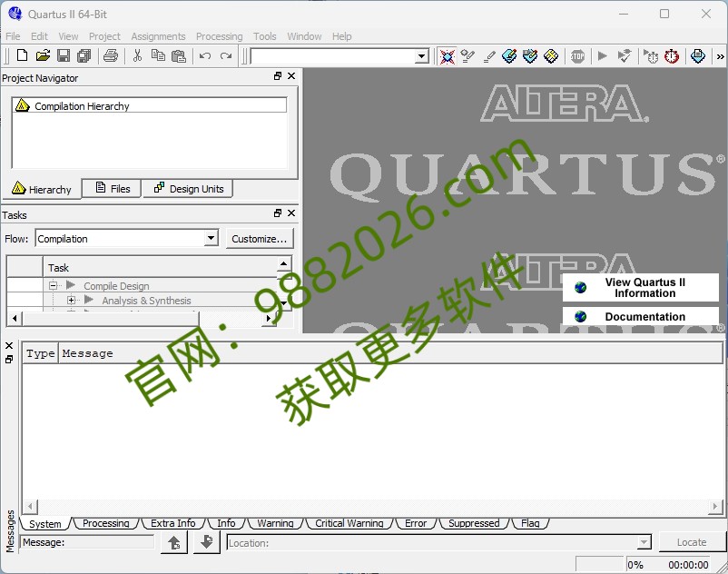Open the Chip Planner icon
This screenshot has width=728, height=574.
click(530, 56)
